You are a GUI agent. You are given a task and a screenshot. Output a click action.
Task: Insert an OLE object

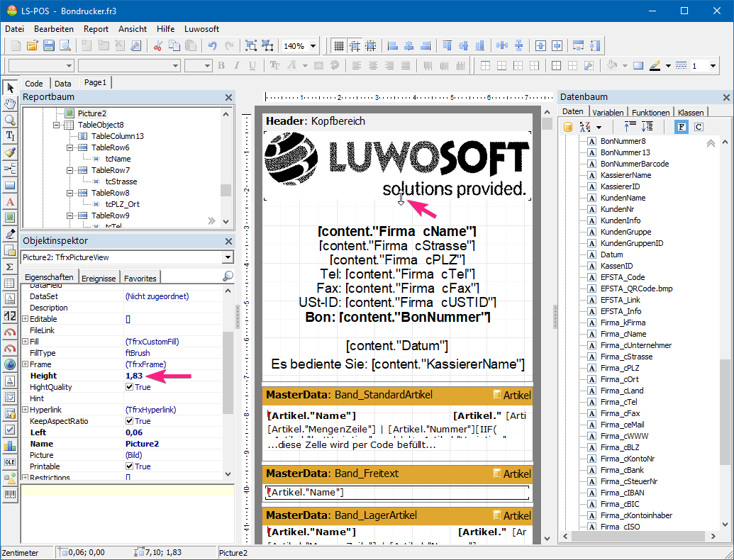click(x=10, y=461)
